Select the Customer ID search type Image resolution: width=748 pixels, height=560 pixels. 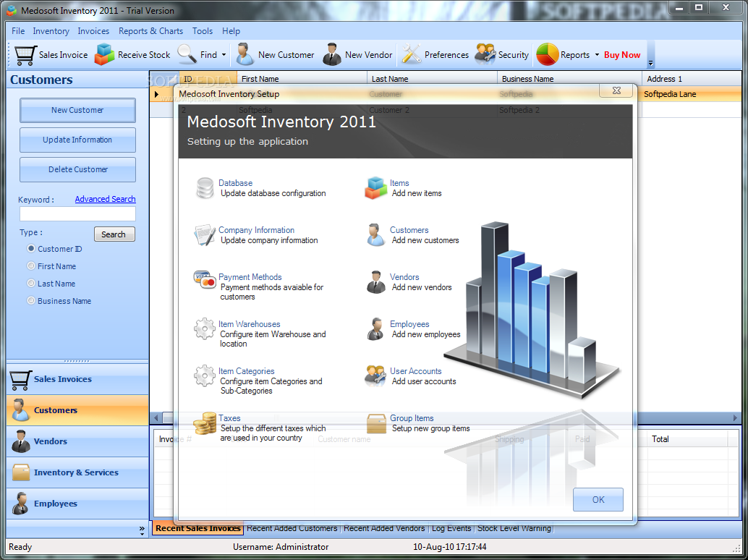tap(31, 248)
